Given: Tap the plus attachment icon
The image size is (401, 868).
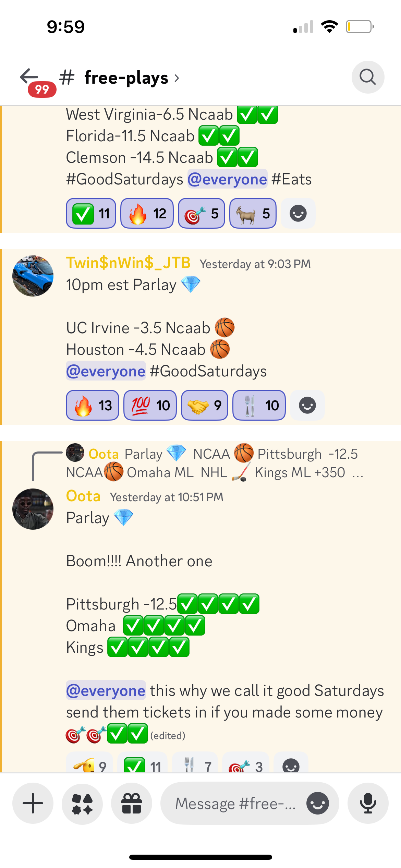Looking at the screenshot, I should (33, 803).
